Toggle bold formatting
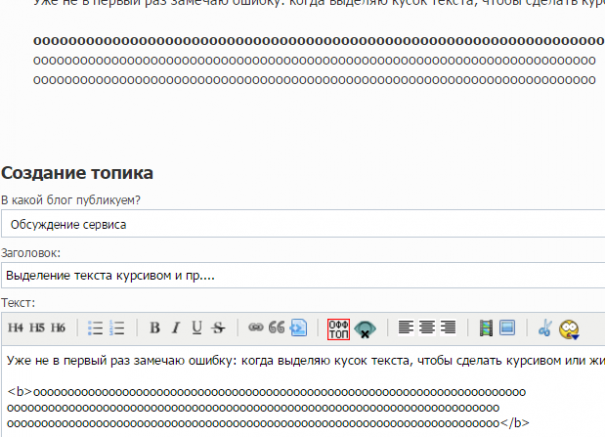Viewport: 605px width, 437px height. click(x=155, y=327)
